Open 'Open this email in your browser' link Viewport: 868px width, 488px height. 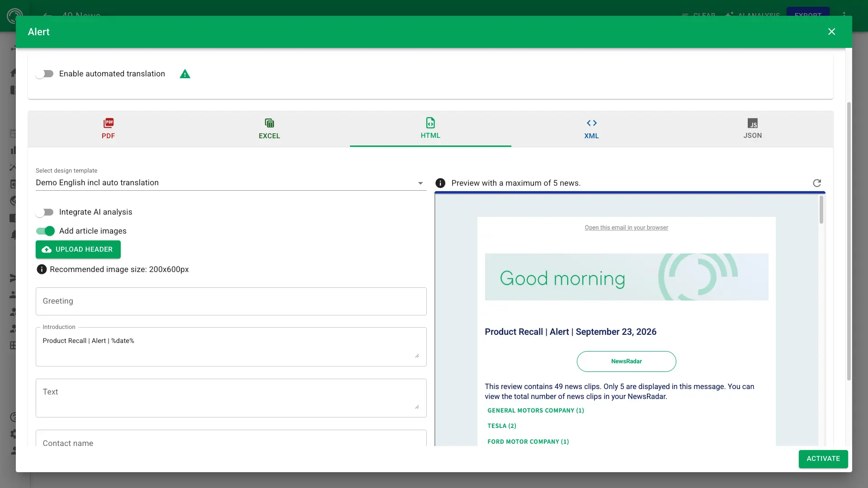[626, 228]
